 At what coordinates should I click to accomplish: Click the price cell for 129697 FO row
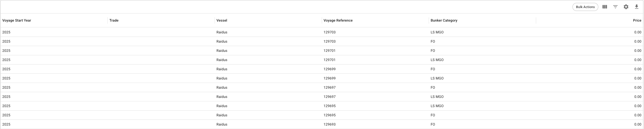(x=637, y=88)
